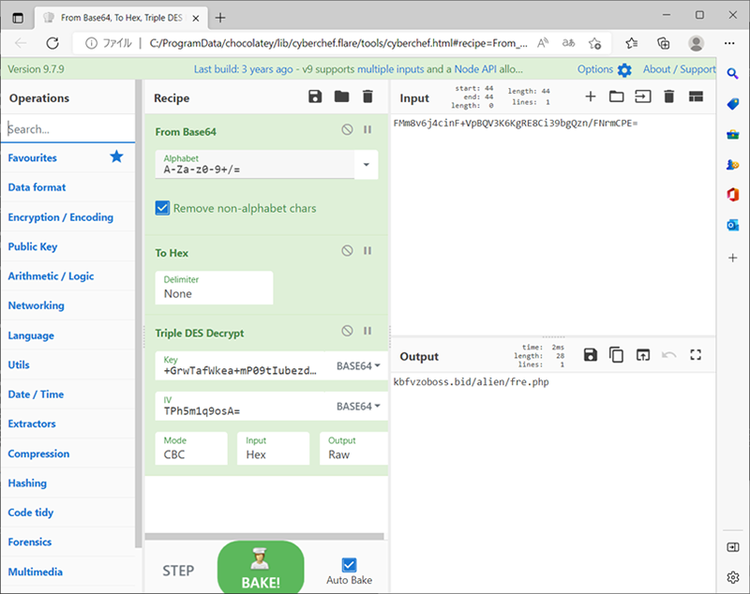Click the Key input field
The image size is (750, 594).
pos(241,366)
